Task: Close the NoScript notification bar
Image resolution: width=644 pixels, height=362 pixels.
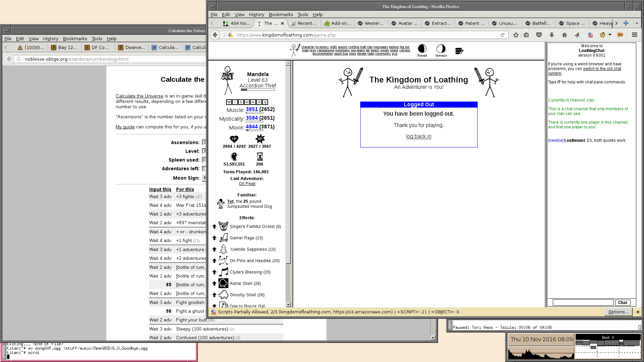Action: click(x=638, y=312)
